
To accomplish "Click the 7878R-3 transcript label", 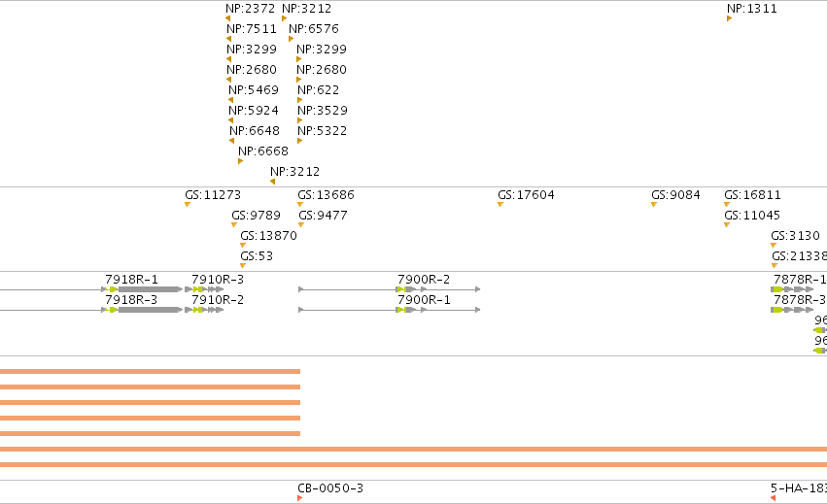I will click(x=800, y=300).
